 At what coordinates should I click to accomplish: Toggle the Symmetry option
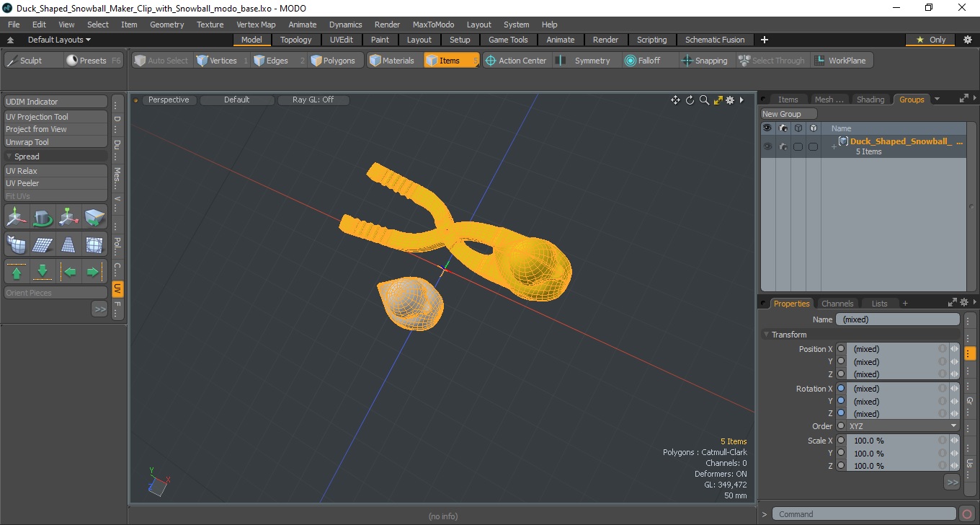click(584, 61)
